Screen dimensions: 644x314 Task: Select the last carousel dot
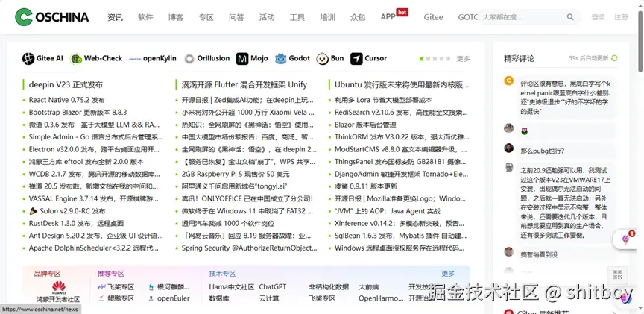pos(448,59)
